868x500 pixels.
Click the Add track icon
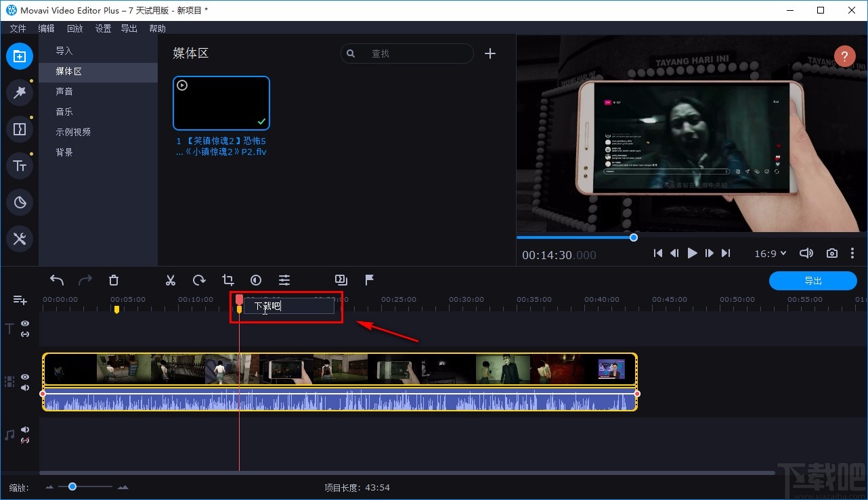(x=20, y=300)
